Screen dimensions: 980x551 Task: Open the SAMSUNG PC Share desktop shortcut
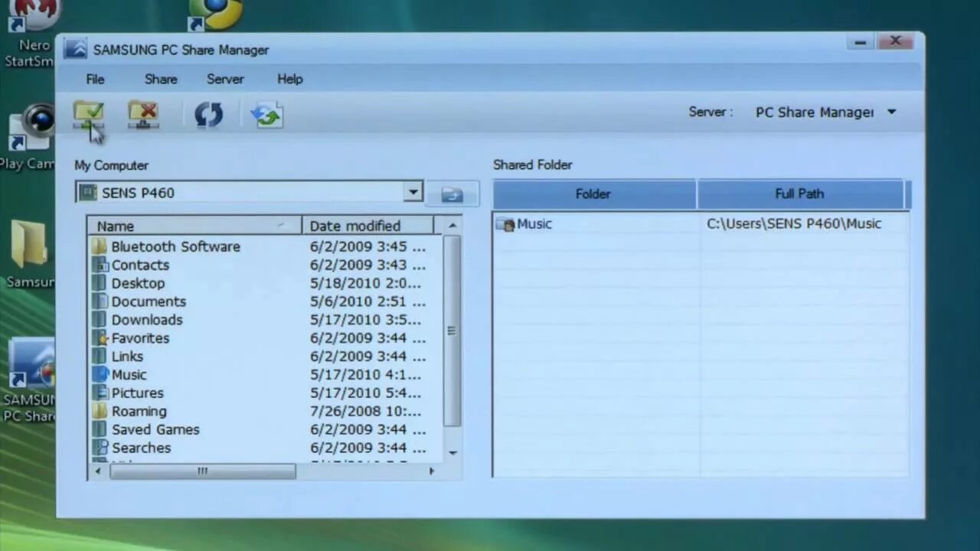29,380
